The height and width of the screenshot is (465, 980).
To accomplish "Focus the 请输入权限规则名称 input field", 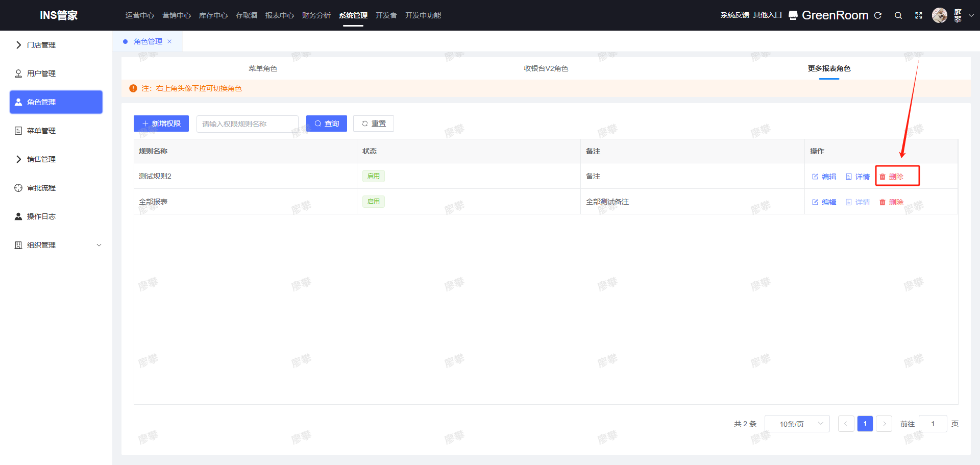I will click(248, 124).
